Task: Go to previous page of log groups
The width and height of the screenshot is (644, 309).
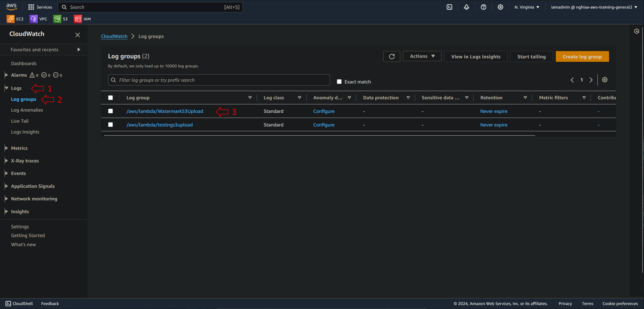Action: (x=572, y=80)
